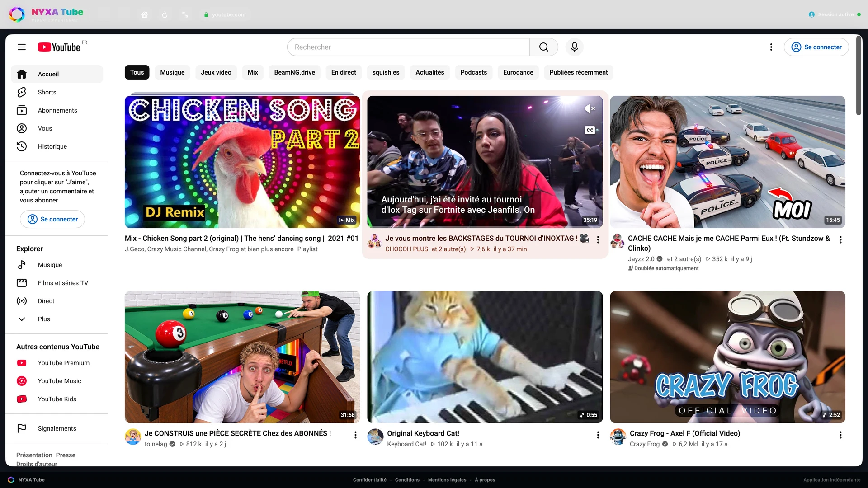Click Se connecter in the header
The height and width of the screenshot is (488, 868).
pyautogui.click(x=816, y=47)
